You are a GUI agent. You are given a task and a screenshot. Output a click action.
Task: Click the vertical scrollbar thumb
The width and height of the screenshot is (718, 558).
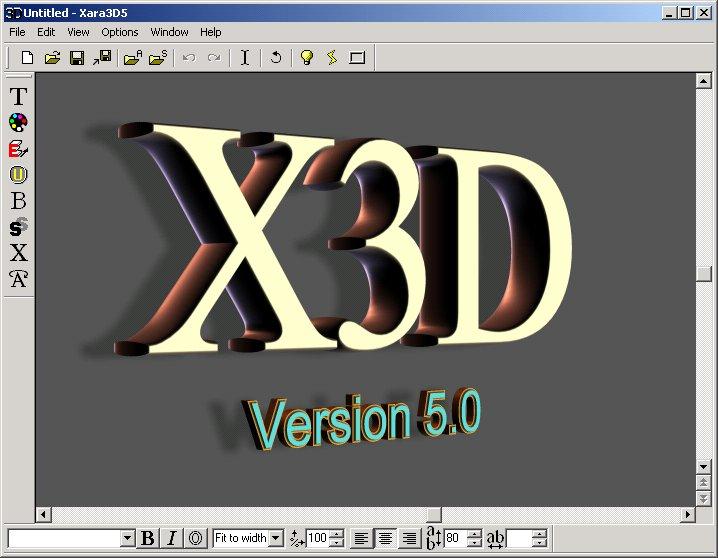click(703, 273)
